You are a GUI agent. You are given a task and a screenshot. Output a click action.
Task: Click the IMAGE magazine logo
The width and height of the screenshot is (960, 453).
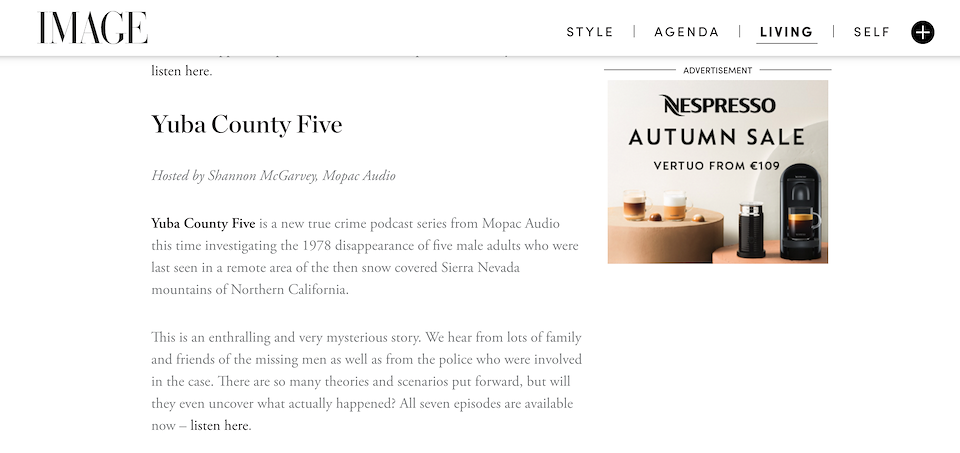click(93, 29)
